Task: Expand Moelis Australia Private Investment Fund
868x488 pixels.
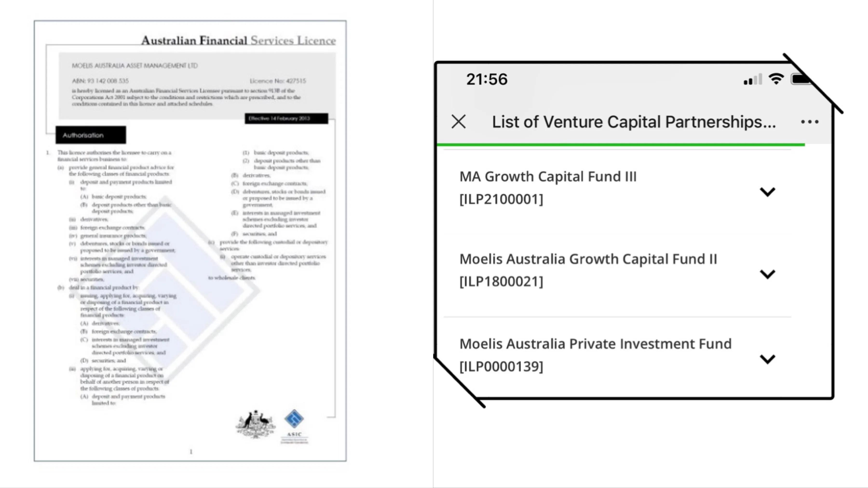Action: (x=768, y=359)
